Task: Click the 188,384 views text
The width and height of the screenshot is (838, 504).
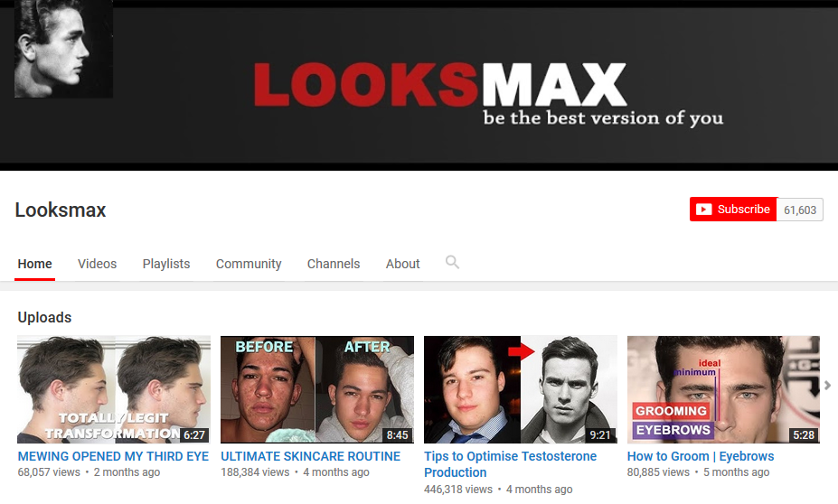Action: pos(255,472)
